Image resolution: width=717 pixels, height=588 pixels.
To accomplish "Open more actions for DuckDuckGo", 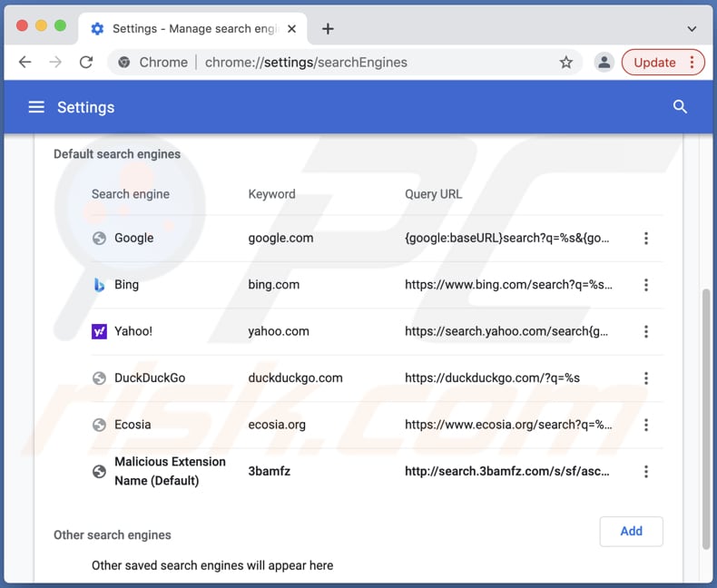I will (646, 378).
